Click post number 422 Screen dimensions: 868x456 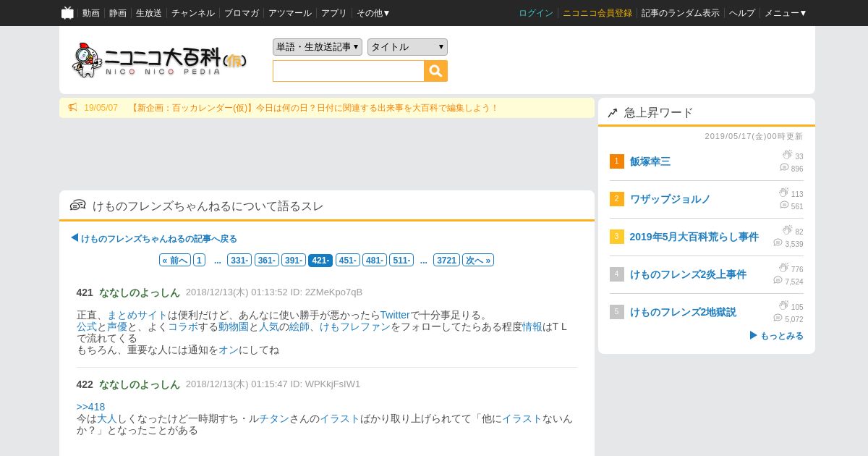click(85, 384)
